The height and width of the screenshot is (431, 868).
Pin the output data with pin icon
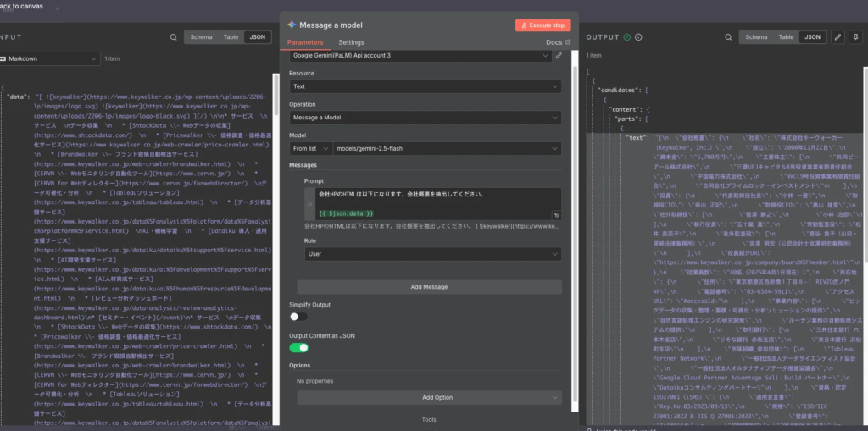[x=854, y=37]
